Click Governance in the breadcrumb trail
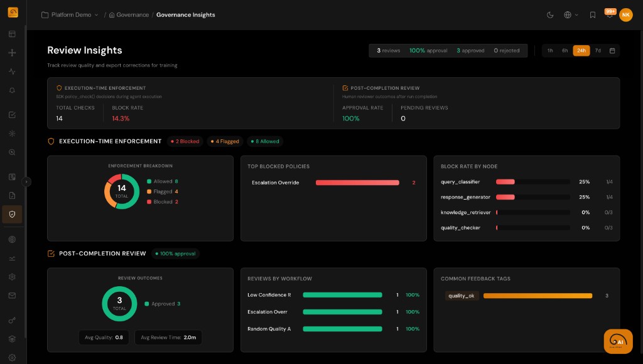This screenshot has height=364, width=643. [x=132, y=14]
